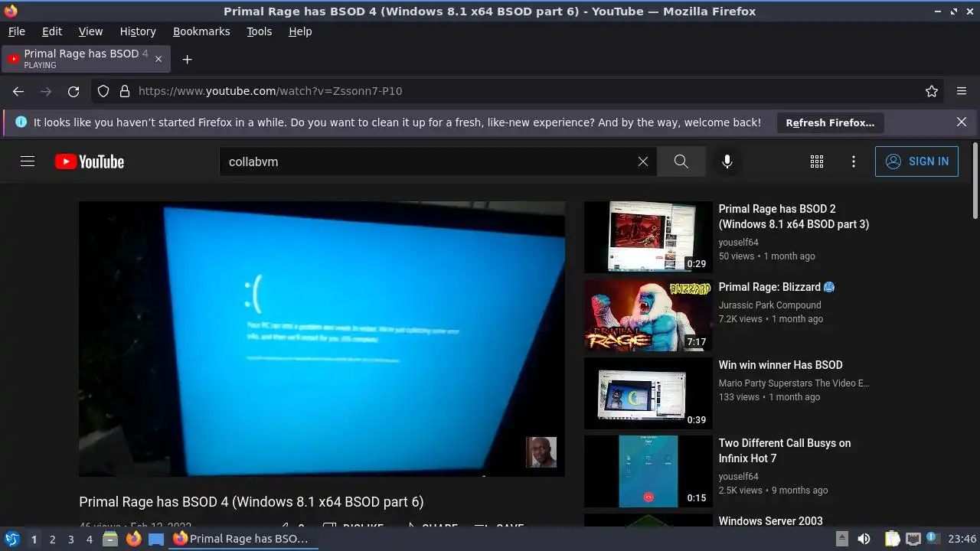Open Primal Rage: Blizzard video thumbnail
This screenshot has width=980, height=551.
point(648,315)
